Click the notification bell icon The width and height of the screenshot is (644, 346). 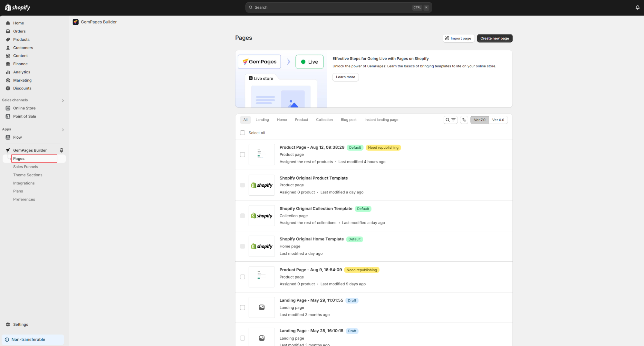pyautogui.click(x=637, y=7)
